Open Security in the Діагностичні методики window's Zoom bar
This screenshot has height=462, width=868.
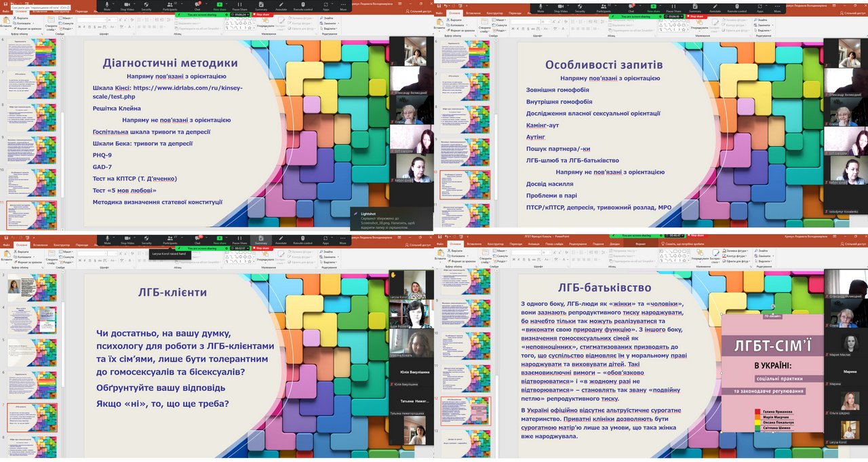(146, 7)
